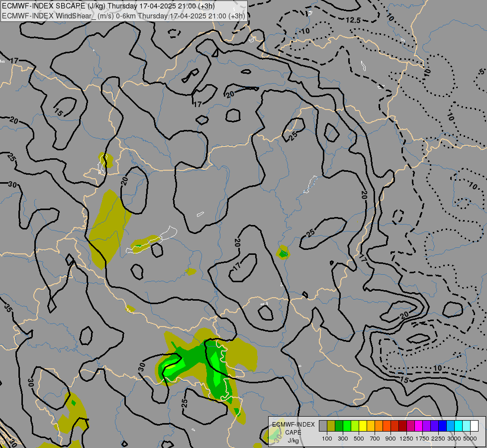
Task: Click the 900 legend value label
Action: (390, 439)
